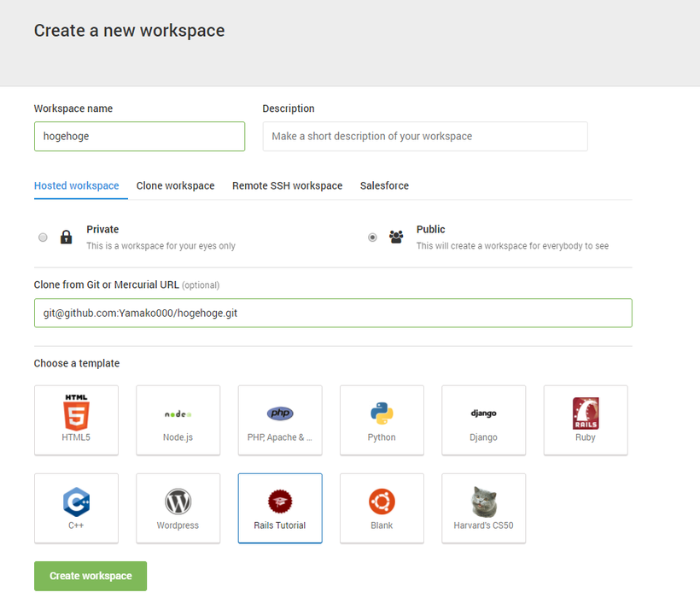700x610 pixels.
Task: Pick the PHP, Apache template icon
Action: click(x=280, y=414)
